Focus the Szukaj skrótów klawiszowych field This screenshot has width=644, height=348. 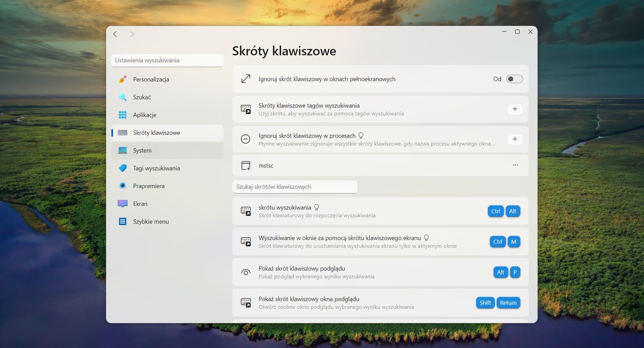(x=295, y=187)
